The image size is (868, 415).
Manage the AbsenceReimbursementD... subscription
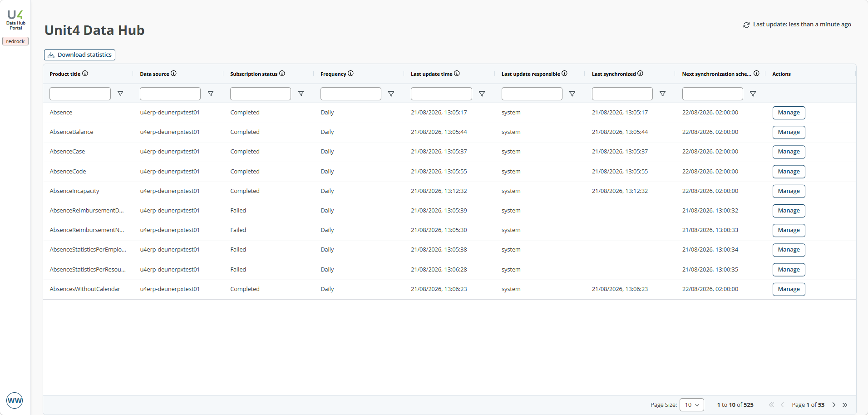tap(789, 211)
